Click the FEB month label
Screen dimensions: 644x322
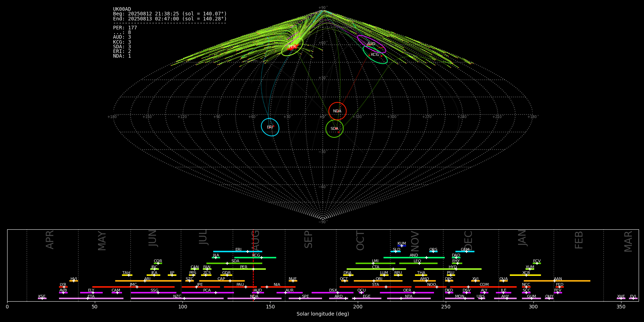click(x=579, y=240)
